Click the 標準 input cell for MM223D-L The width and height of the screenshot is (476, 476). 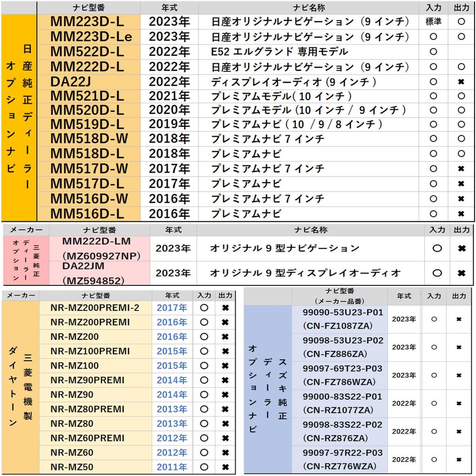(x=433, y=21)
